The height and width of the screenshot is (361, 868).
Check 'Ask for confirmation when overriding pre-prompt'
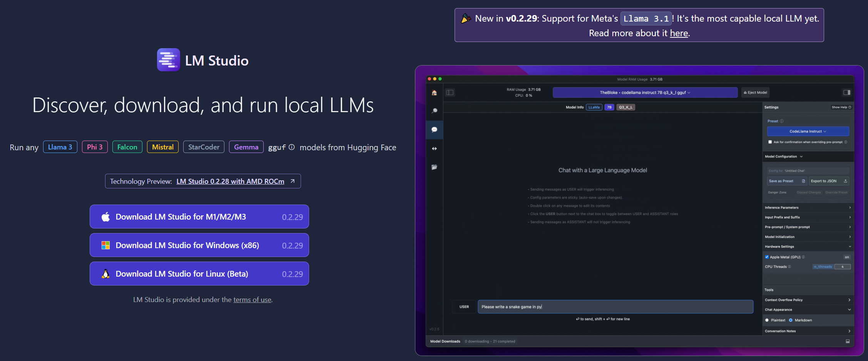pos(770,142)
